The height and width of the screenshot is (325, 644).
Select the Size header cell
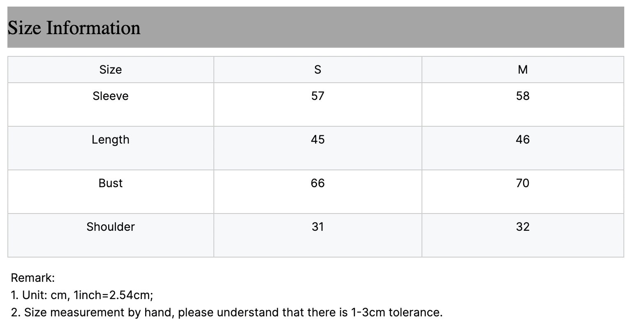click(111, 70)
